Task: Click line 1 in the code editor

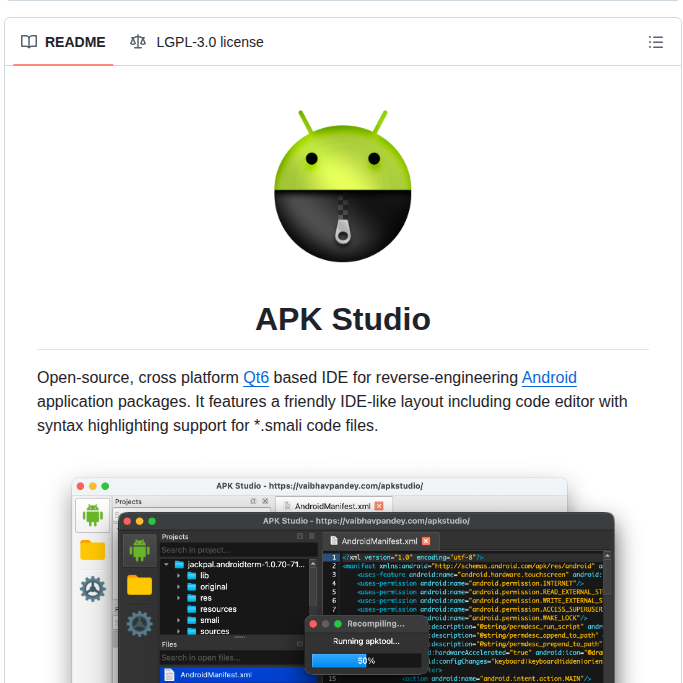Action: (463, 558)
